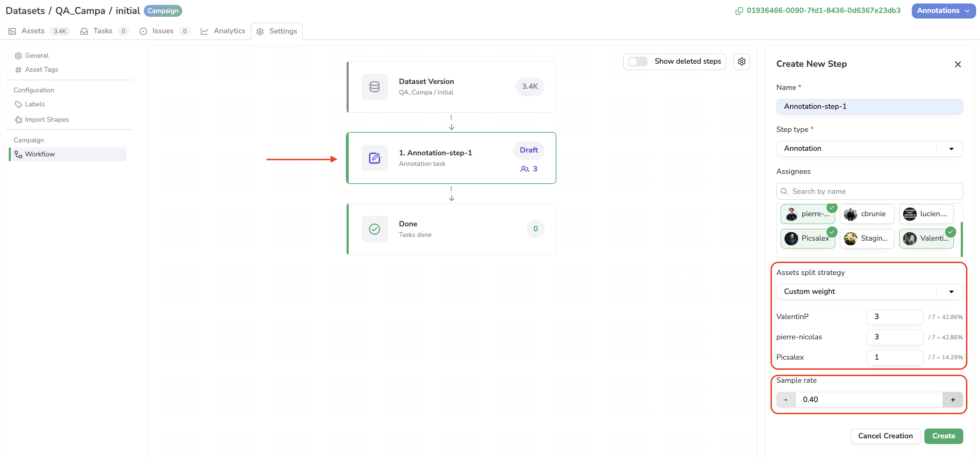Toggle Picsalex assignee selection off
This screenshot has width=980, height=459.
(x=808, y=238)
